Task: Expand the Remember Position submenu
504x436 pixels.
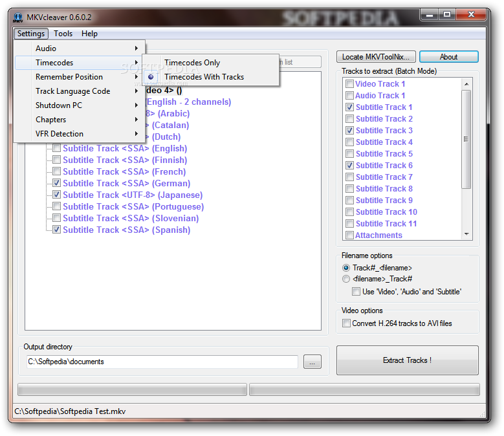Action: coord(80,77)
